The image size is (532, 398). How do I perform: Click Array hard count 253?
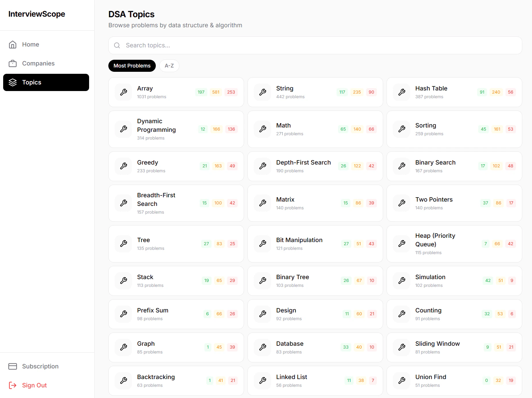click(x=231, y=92)
